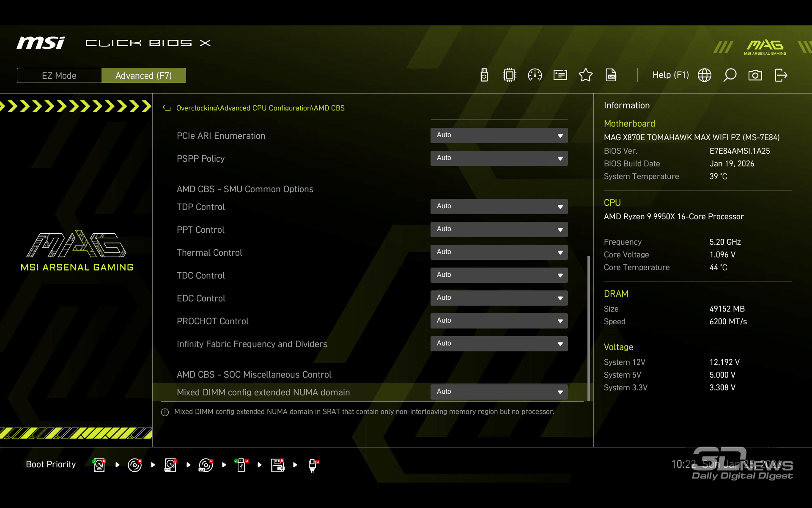Screen dimensions: 812x508
Task: Open PROCHOT Control dropdown
Action: point(499,321)
